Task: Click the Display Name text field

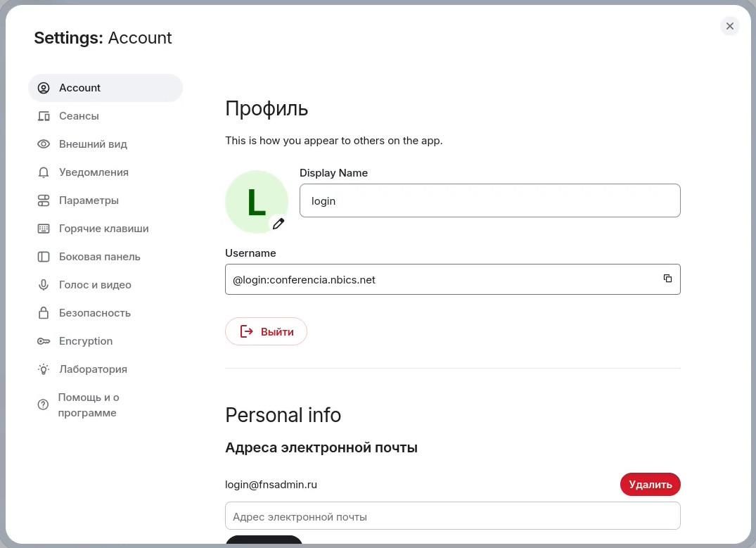Action: pyautogui.click(x=489, y=200)
